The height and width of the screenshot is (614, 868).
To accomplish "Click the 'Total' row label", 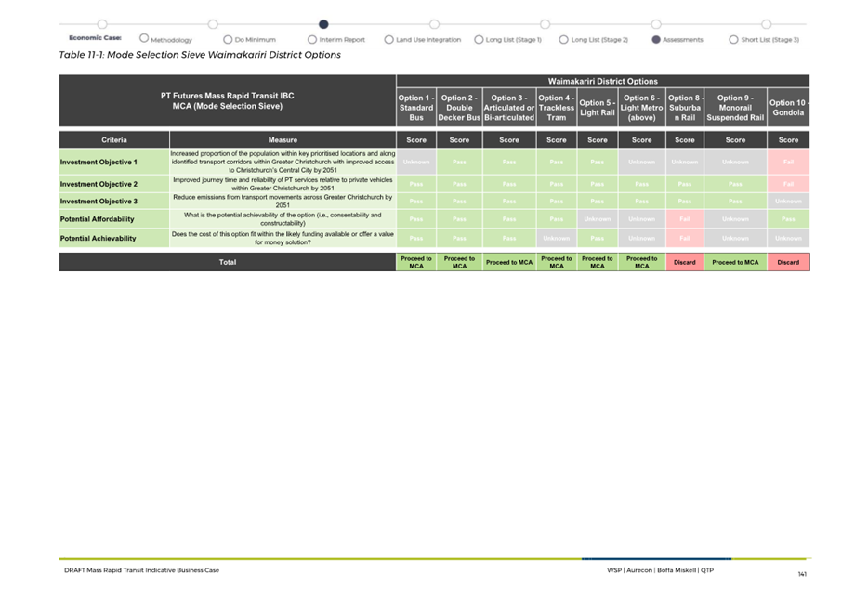I will (x=228, y=262).
